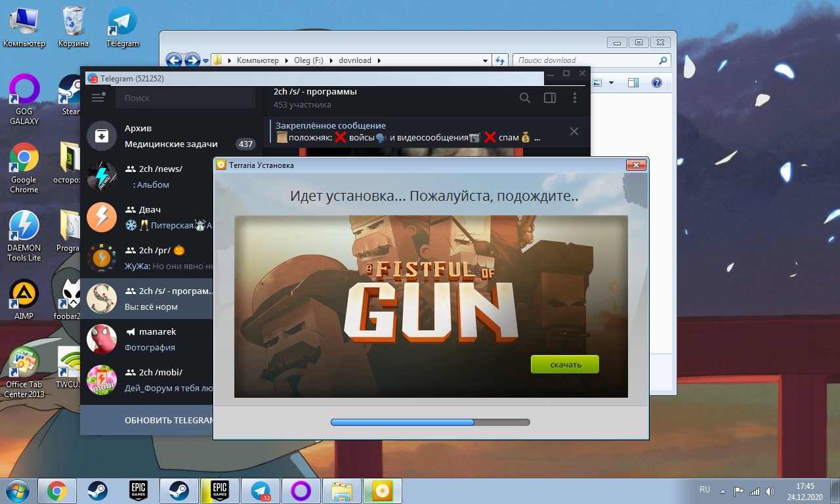
Task: Open Telegram desktop shortcut
Action: (x=123, y=28)
